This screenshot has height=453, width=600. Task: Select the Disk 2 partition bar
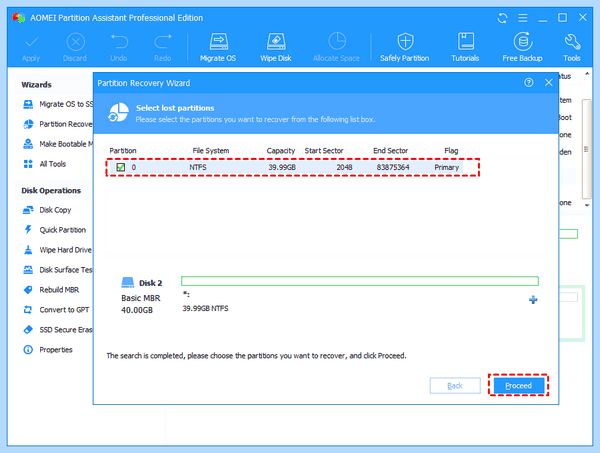pos(360,281)
